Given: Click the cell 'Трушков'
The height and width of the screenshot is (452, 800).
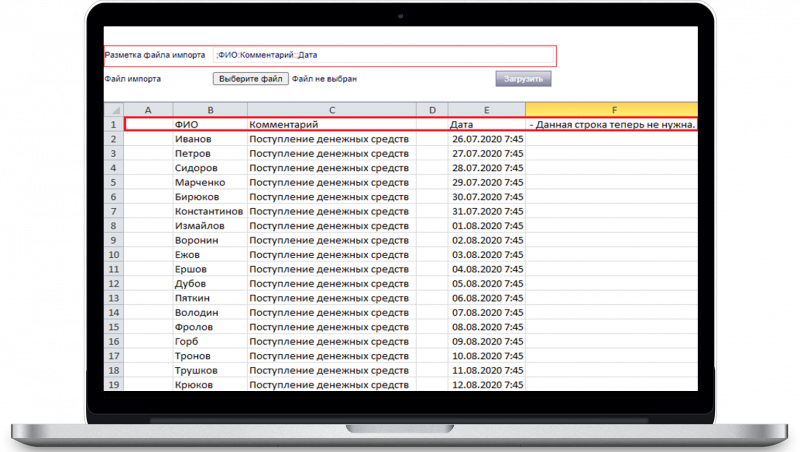Looking at the screenshot, I should pyautogui.click(x=210, y=370).
